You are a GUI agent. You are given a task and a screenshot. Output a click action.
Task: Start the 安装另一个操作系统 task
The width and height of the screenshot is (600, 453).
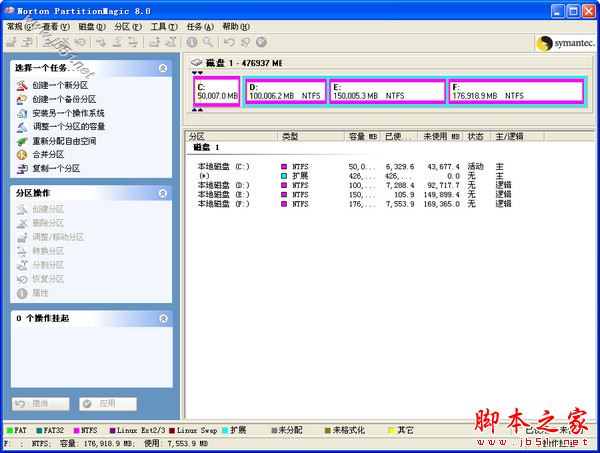pyautogui.click(x=60, y=113)
